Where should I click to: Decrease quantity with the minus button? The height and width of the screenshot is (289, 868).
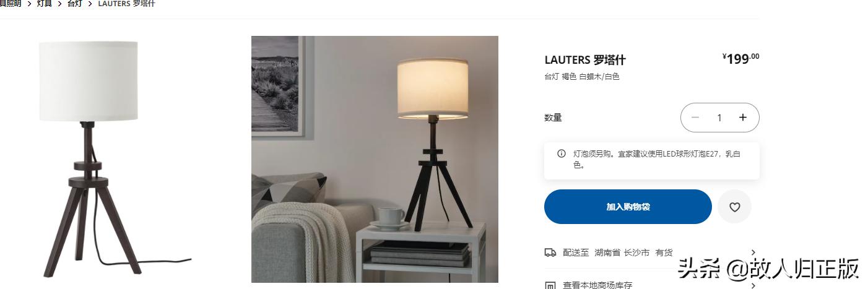coord(695,118)
